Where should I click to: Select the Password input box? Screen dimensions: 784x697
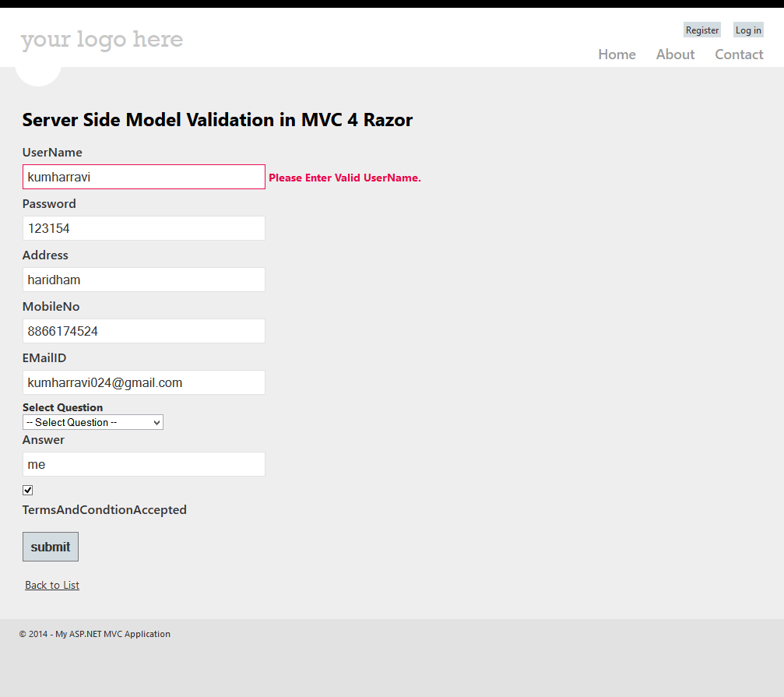[x=143, y=228]
